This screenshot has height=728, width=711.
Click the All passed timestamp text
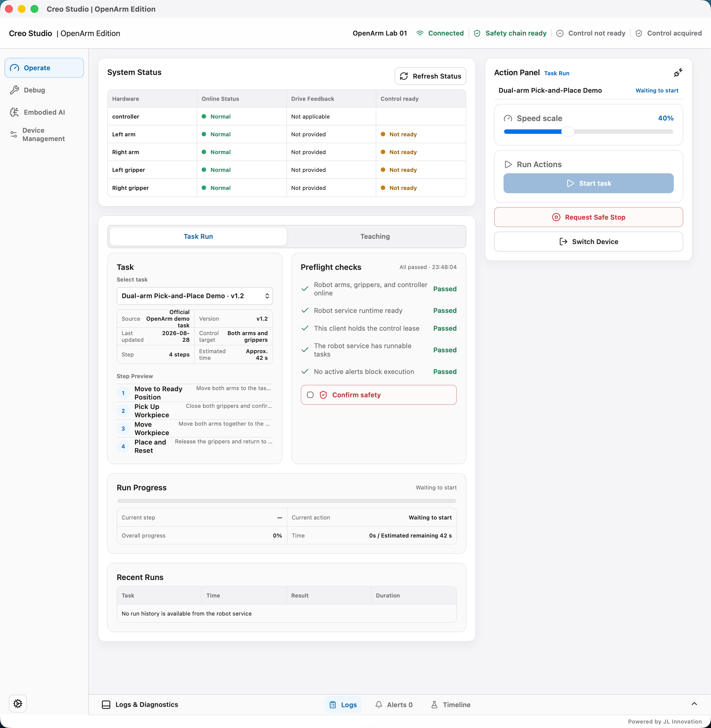428,267
